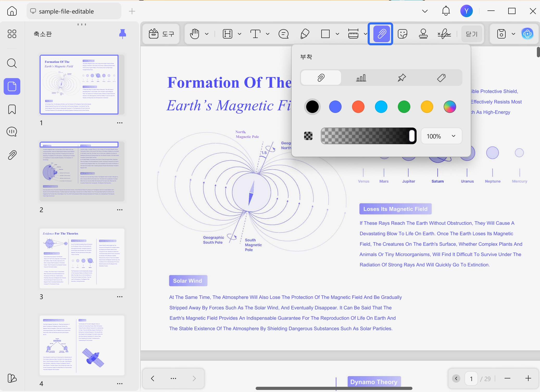
Task: Open the search panel in sidebar
Action: tap(12, 63)
